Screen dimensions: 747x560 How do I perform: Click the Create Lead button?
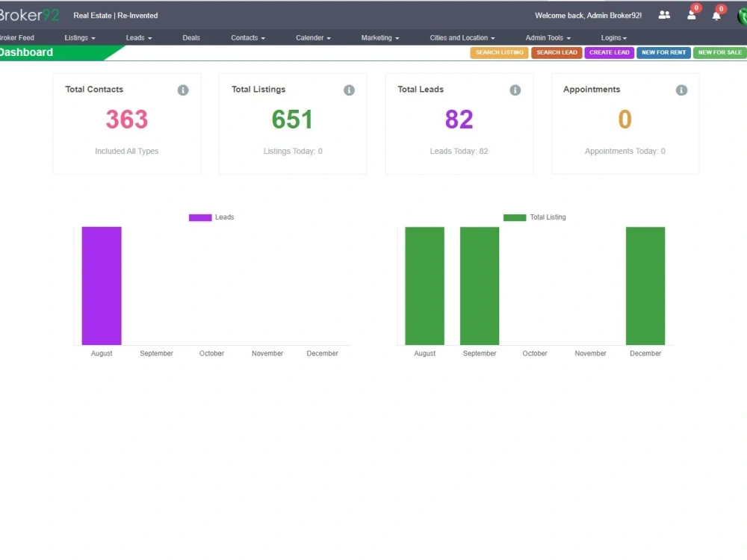tap(610, 52)
